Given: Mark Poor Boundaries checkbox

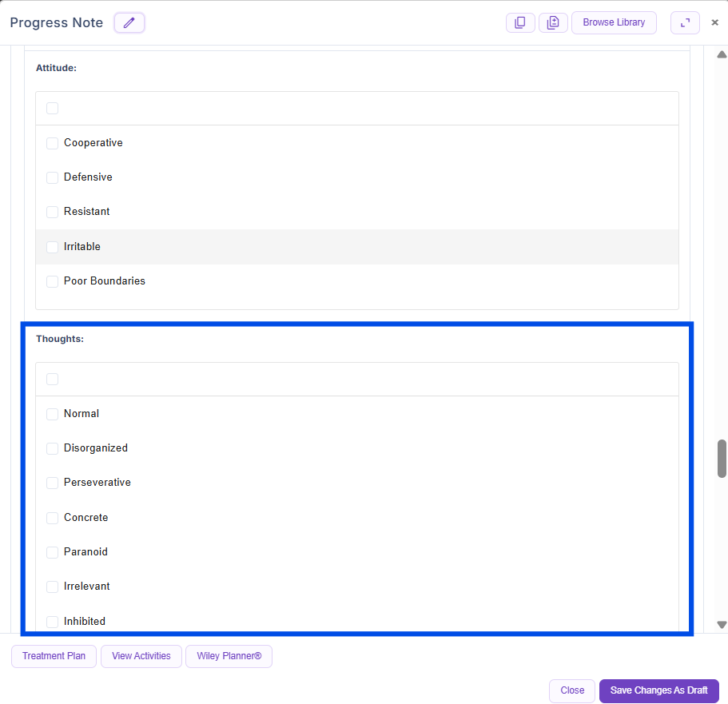Looking at the screenshot, I should point(53,281).
